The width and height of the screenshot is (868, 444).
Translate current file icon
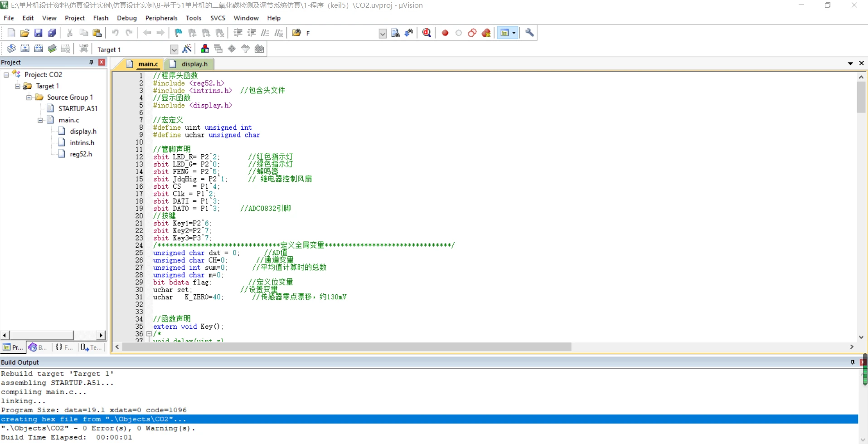(11, 49)
